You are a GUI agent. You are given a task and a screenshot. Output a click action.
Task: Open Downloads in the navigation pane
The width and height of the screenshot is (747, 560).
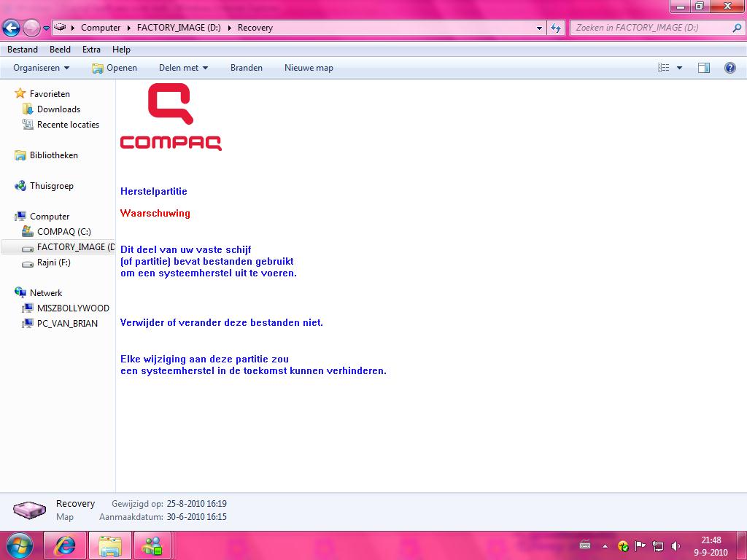click(58, 109)
